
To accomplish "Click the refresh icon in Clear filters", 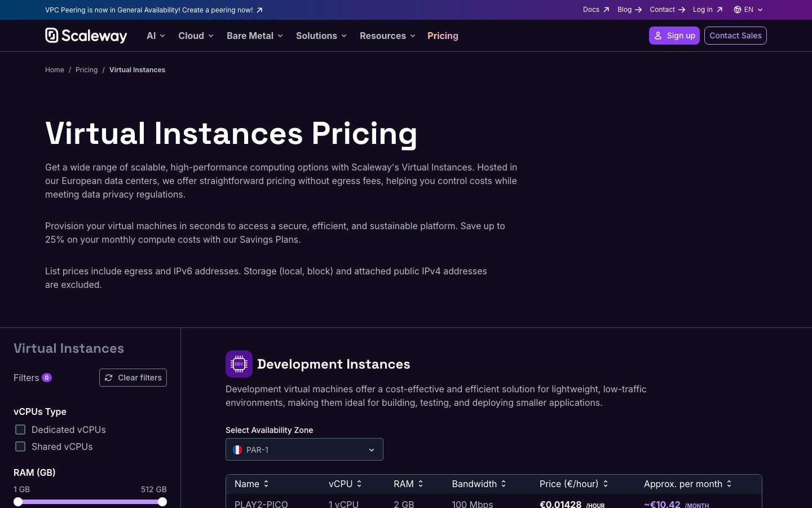I will pyautogui.click(x=109, y=378).
